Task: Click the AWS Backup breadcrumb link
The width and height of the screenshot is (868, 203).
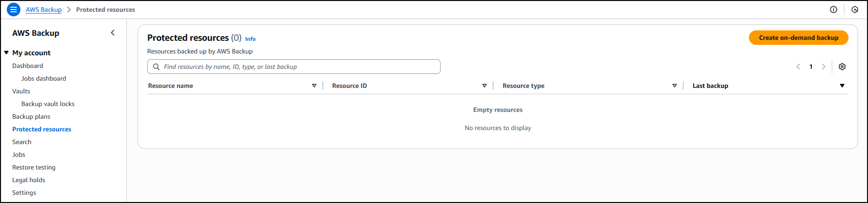Action: 43,10
